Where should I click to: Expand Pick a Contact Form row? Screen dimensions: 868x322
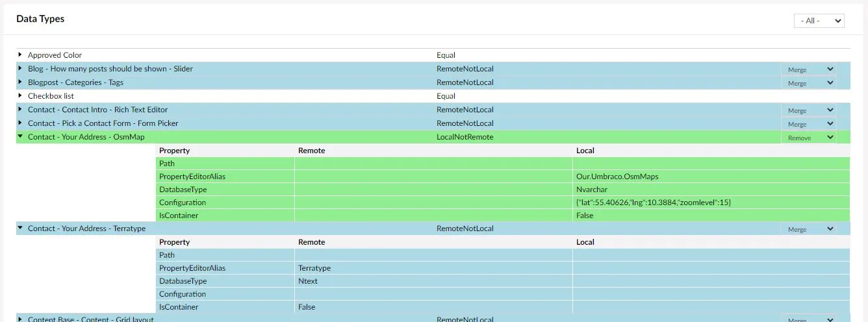coord(20,123)
